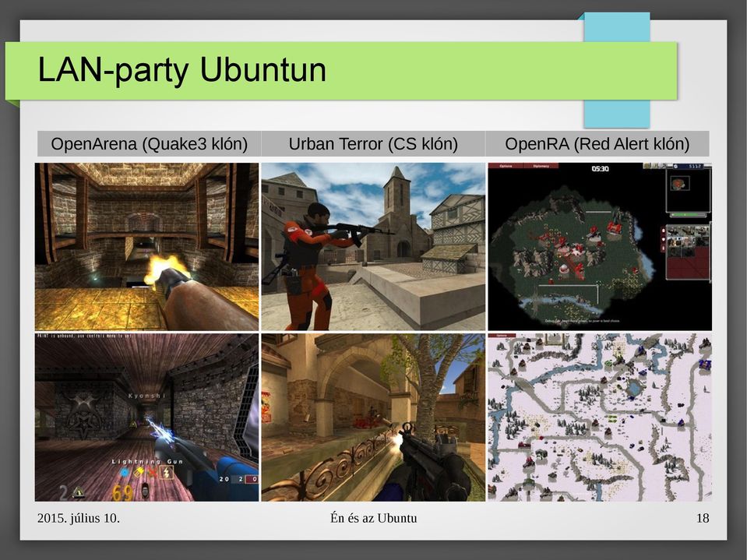Click the 'Kyonshi' player name
Image resolution: width=747 pixels, height=560 pixels.
tap(146, 396)
